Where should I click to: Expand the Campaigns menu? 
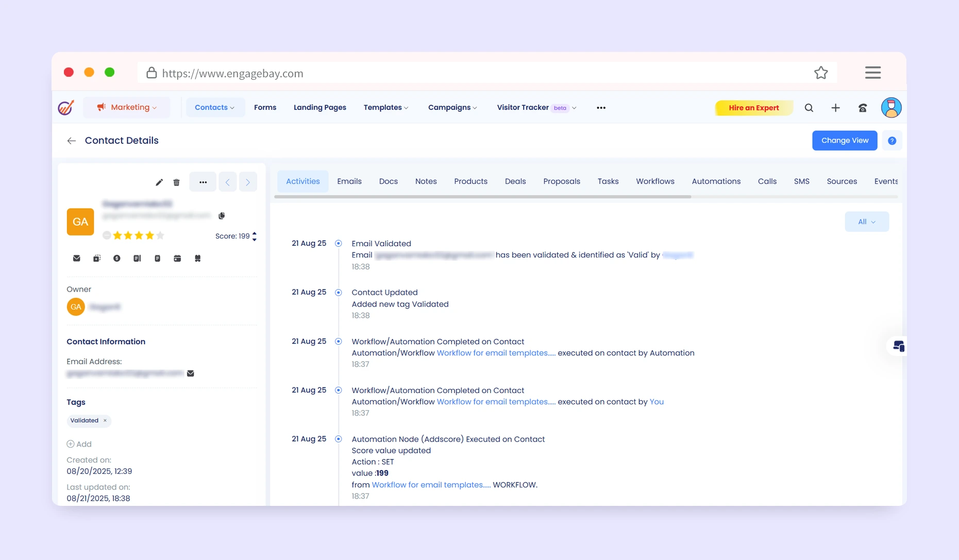[x=452, y=107]
